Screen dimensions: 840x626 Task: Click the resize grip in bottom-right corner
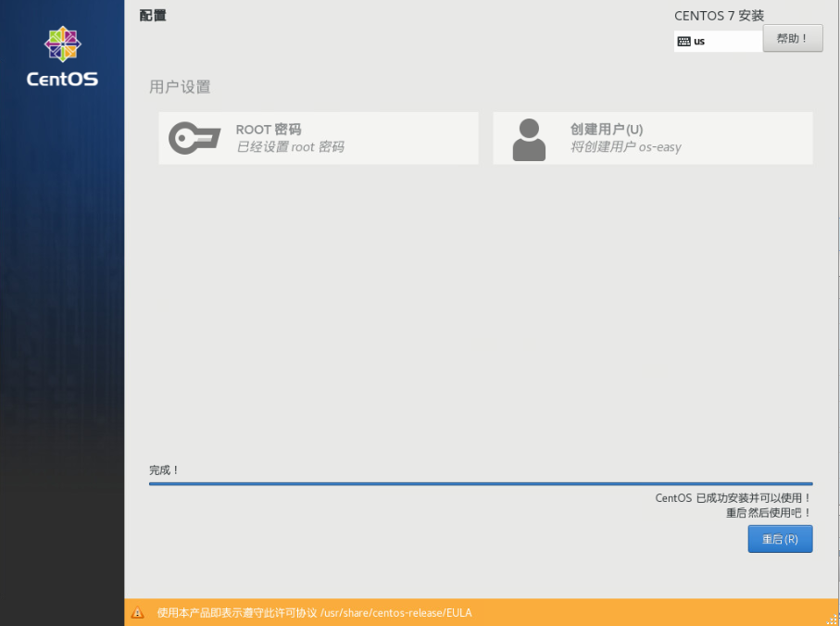pos(833,619)
